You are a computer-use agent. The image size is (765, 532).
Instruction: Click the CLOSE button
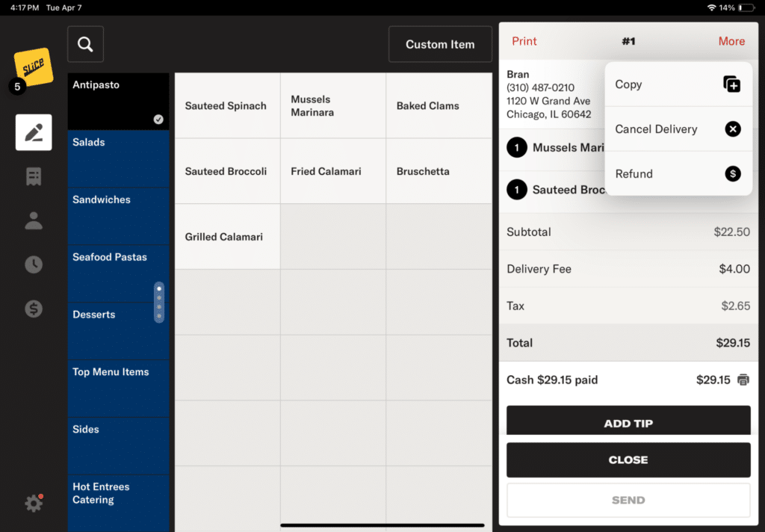click(x=628, y=460)
